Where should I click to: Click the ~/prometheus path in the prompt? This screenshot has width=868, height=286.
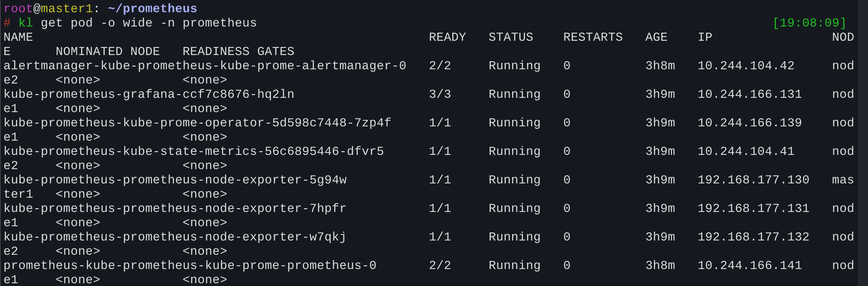152,8
